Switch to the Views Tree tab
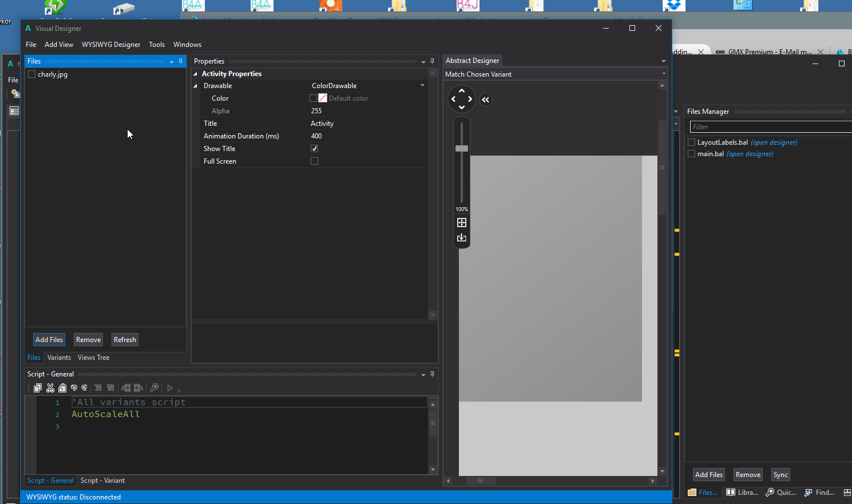The width and height of the screenshot is (852, 504). click(93, 358)
